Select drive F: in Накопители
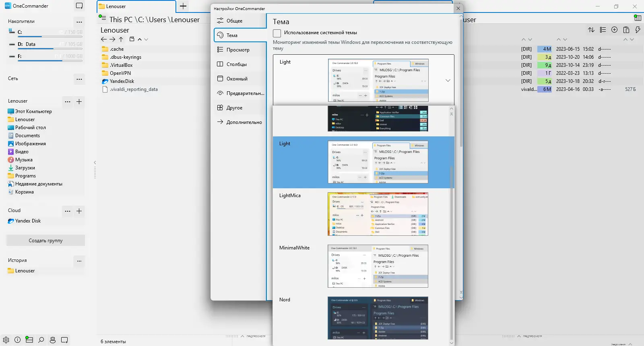The height and width of the screenshot is (346, 644). click(x=45, y=56)
